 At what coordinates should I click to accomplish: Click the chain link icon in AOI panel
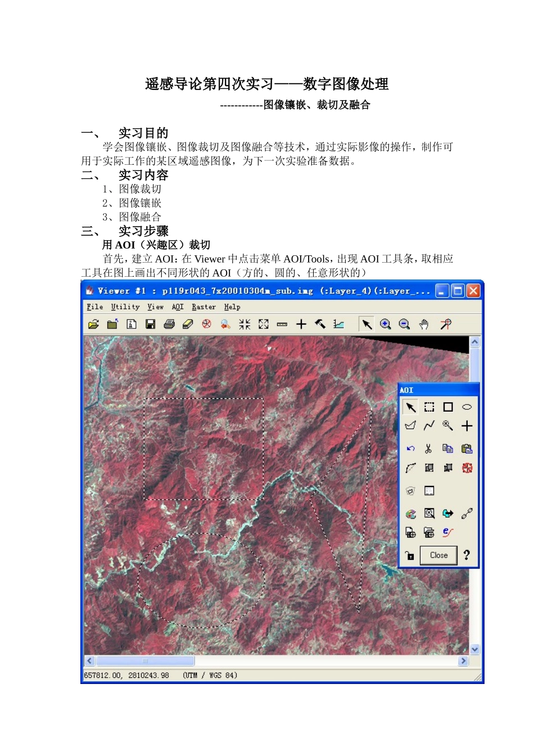coord(467,514)
